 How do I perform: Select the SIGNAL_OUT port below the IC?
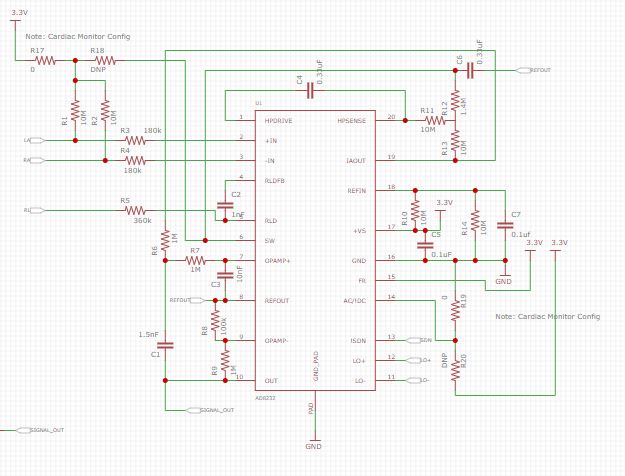(x=210, y=410)
